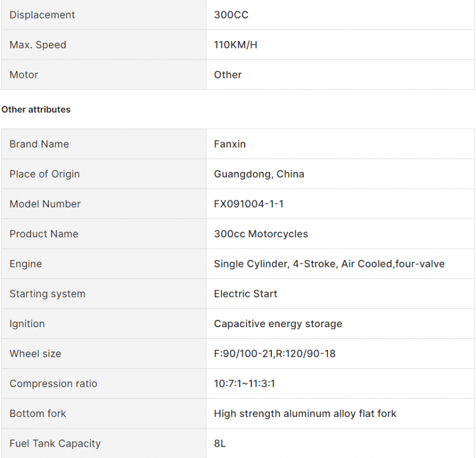Click the Single Cylinder engine description
The height and width of the screenshot is (458, 476).
[x=329, y=263]
